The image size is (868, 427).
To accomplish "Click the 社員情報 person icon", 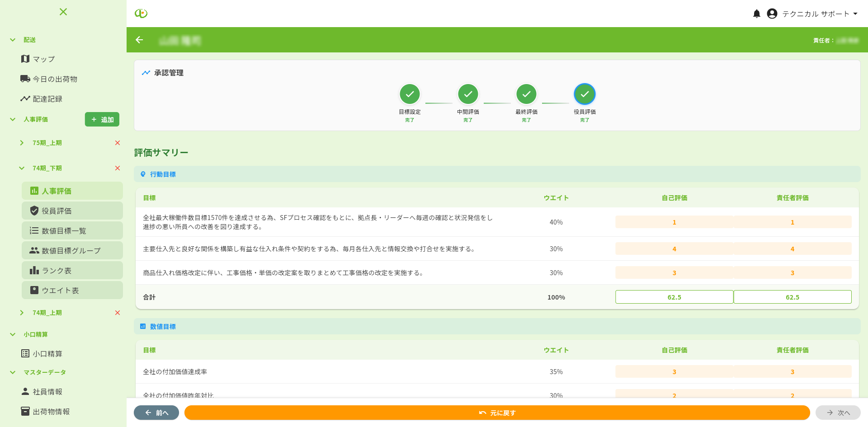I will click(26, 392).
